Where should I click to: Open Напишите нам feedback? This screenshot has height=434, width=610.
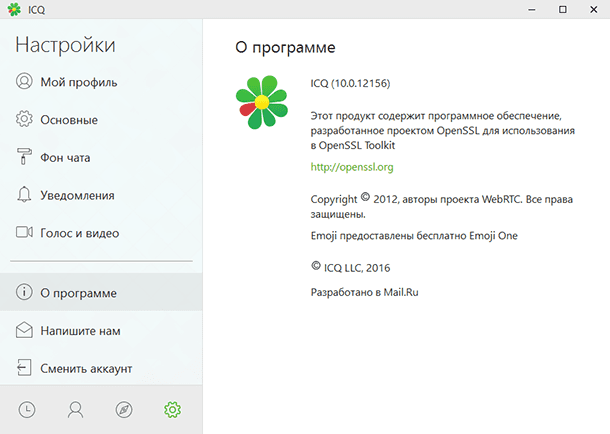[101, 330]
